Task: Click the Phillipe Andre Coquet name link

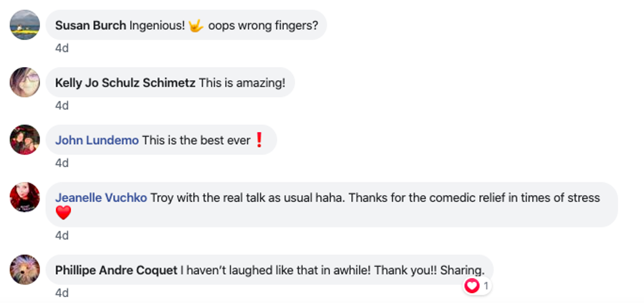Action: [x=116, y=270]
